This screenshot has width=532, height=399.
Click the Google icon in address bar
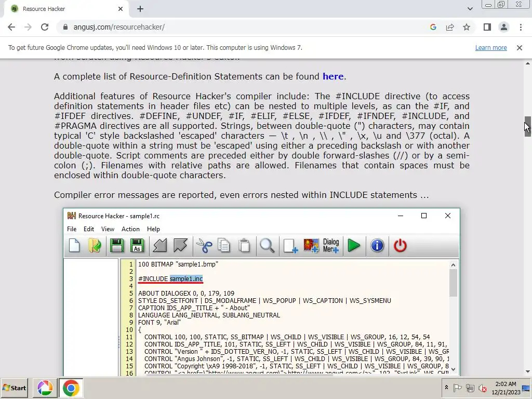433,27
